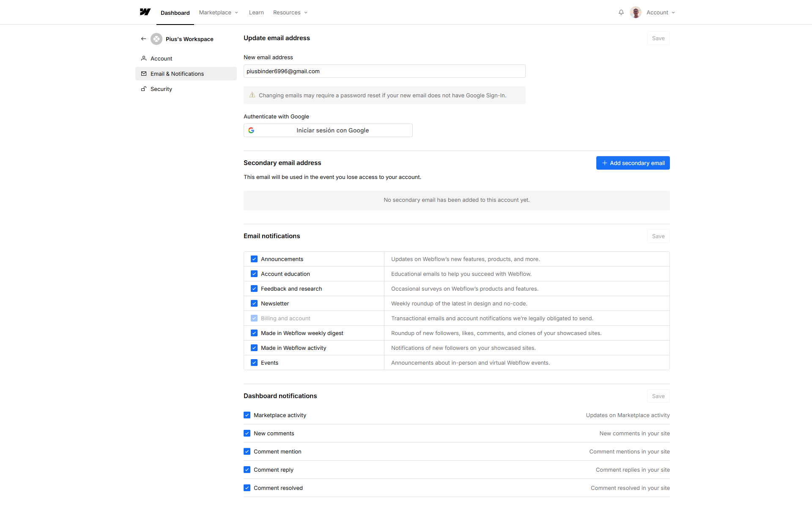
Task: Uncheck the Comment resolved checkbox
Action: pyautogui.click(x=247, y=488)
